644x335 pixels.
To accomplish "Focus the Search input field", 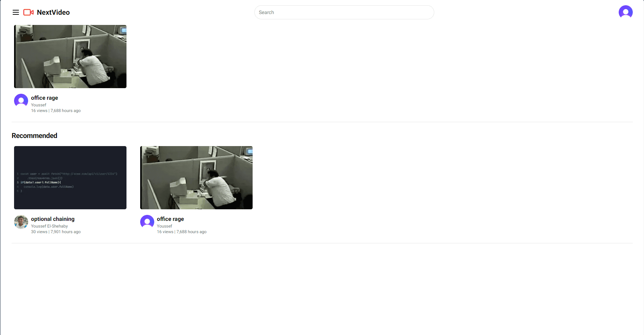I will click(344, 12).
